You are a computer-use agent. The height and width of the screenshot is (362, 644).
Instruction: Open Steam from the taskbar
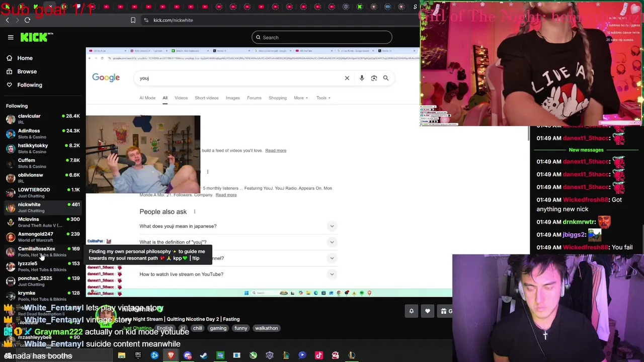(204, 355)
